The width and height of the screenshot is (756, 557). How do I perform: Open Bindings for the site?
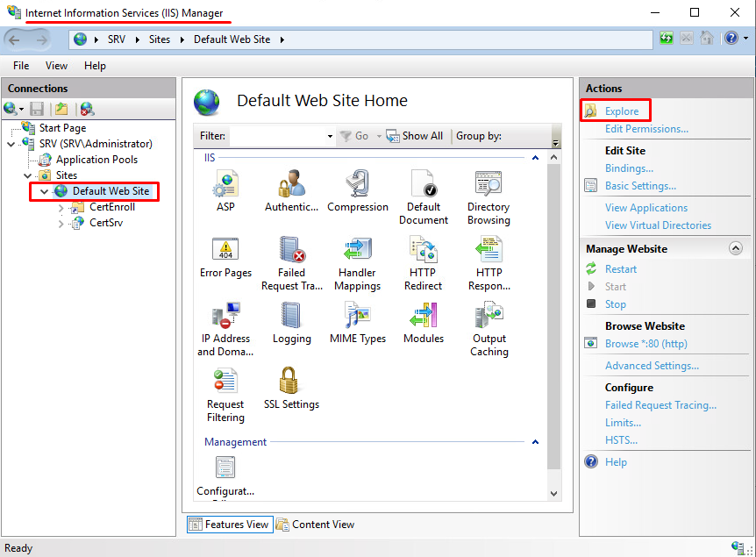[x=629, y=168]
